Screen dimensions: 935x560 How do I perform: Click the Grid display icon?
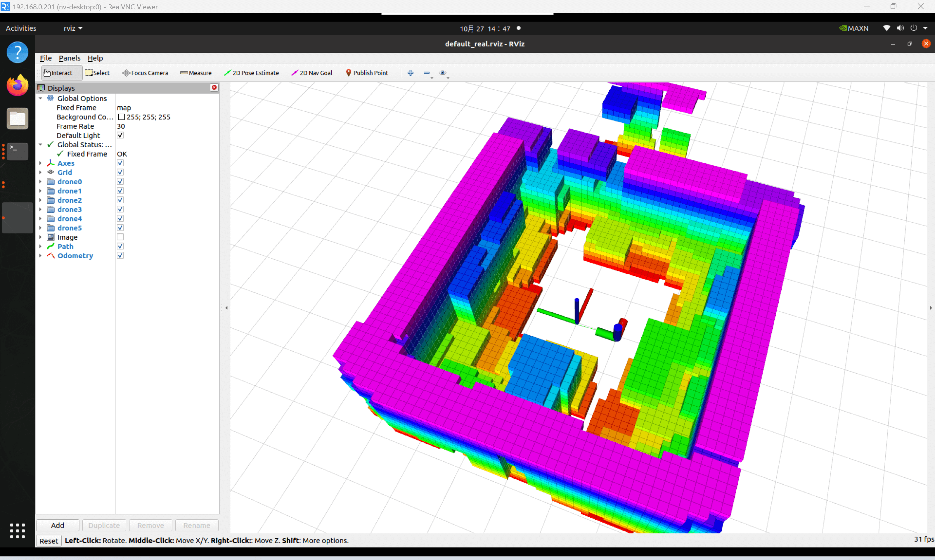(51, 172)
